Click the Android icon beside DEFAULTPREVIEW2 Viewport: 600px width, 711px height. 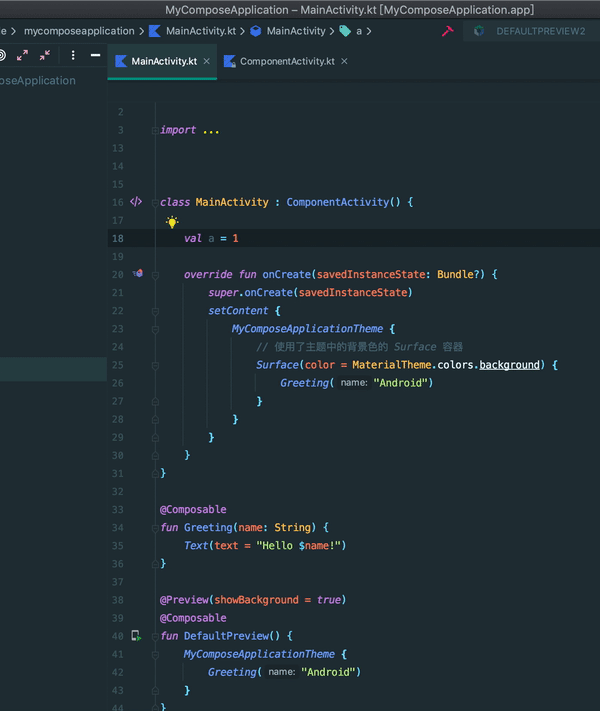point(479,31)
